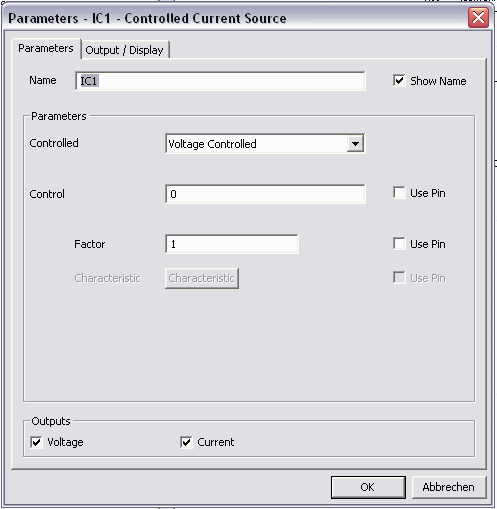497x509 pixels.
Task: Click the Factor input field
Action: (232, 244)
